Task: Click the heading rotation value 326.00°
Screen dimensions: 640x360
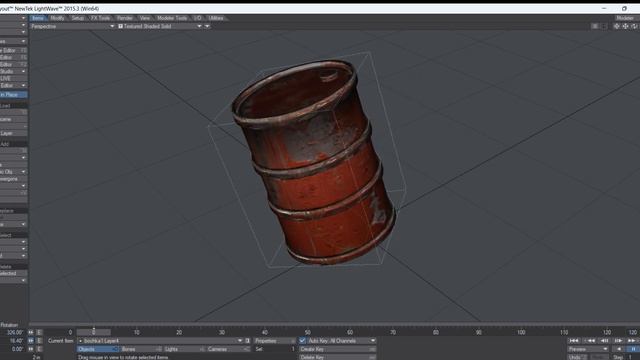Action: point(14,333)
